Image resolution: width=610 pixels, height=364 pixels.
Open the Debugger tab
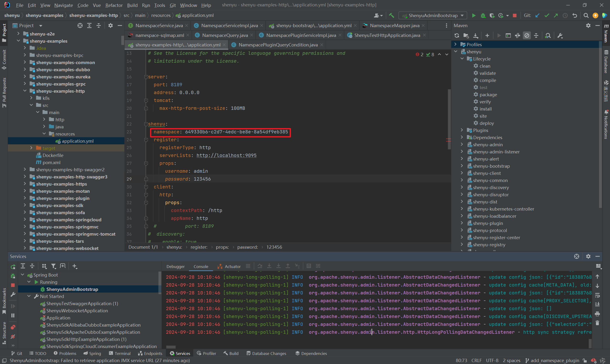[x=175, y=267]
